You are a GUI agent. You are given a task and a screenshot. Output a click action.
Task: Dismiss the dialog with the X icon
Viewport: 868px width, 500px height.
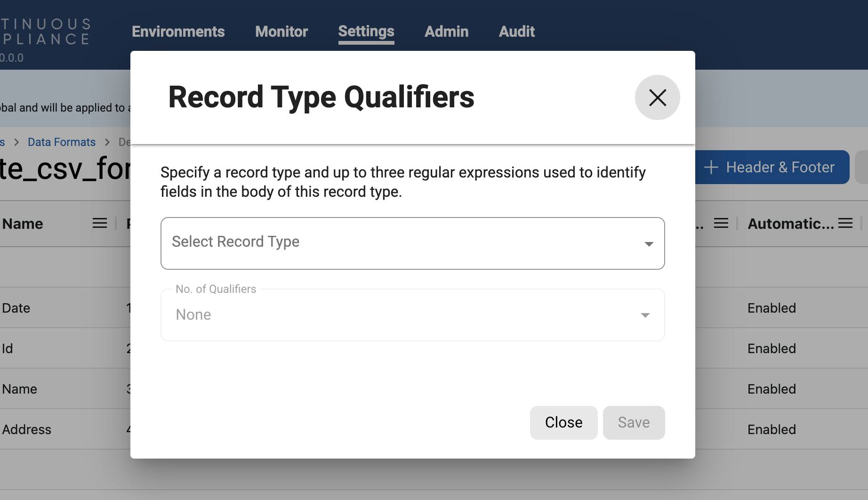657,97
